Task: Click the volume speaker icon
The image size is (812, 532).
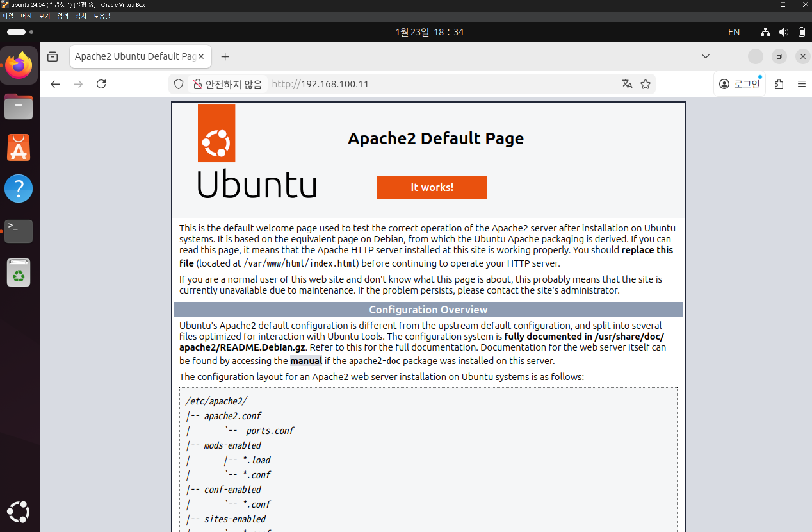Action: [784, 32]
